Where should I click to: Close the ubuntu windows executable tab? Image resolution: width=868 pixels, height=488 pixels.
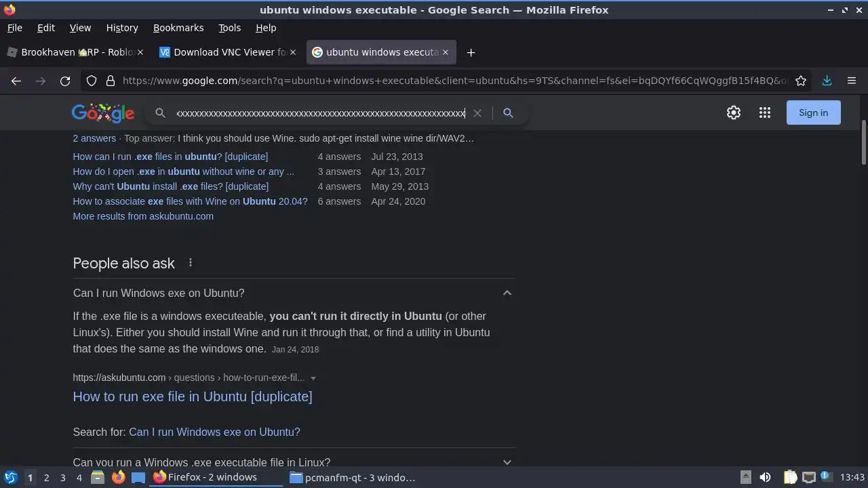pos(446,52)
